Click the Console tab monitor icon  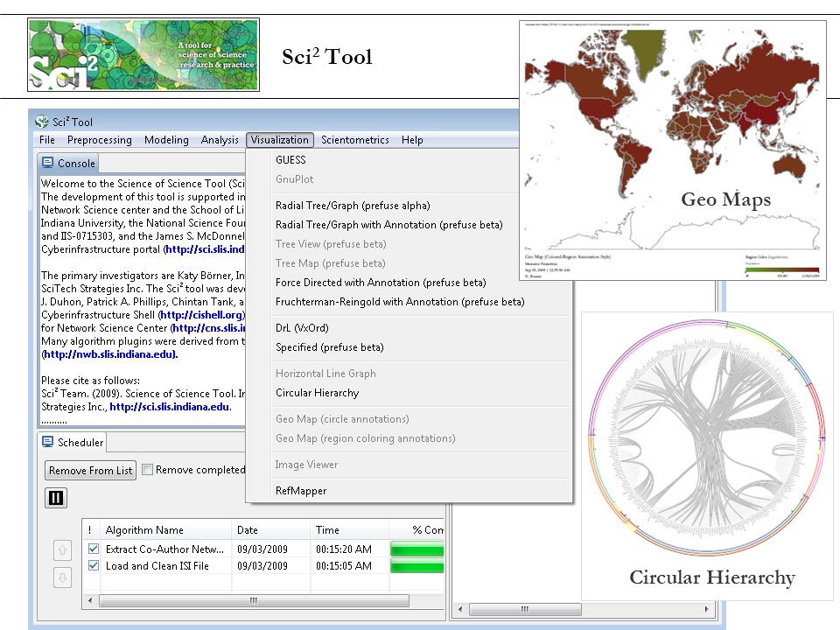[47, 163]
